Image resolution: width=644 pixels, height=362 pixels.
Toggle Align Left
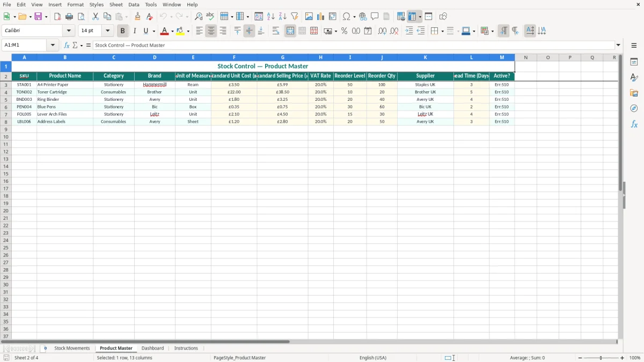point(199,31)
